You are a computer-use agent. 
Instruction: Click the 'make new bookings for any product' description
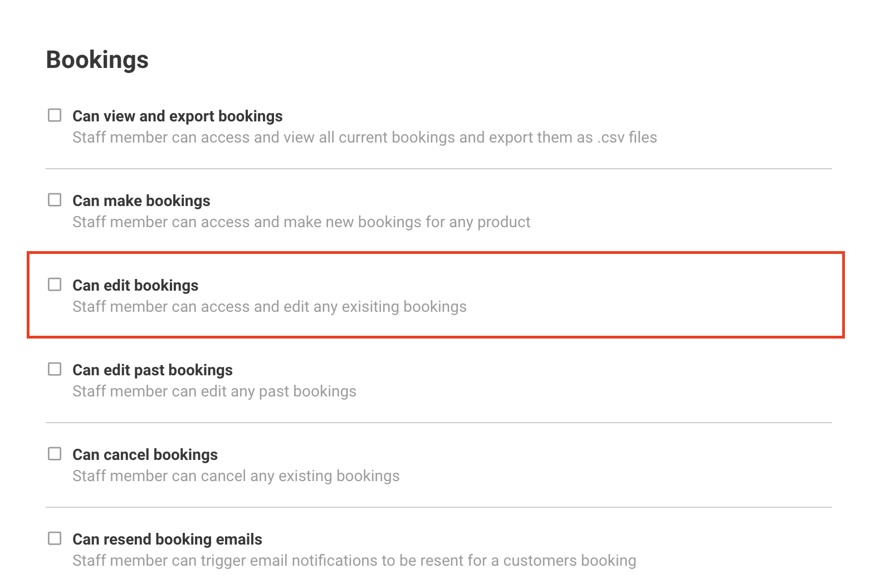click(301, 222)
